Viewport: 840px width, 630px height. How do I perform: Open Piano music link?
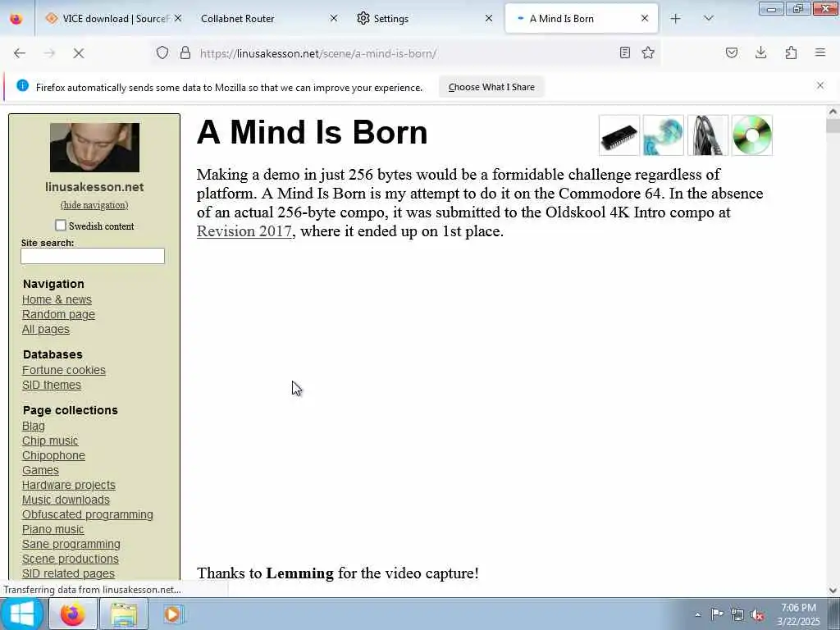point(53,529)
